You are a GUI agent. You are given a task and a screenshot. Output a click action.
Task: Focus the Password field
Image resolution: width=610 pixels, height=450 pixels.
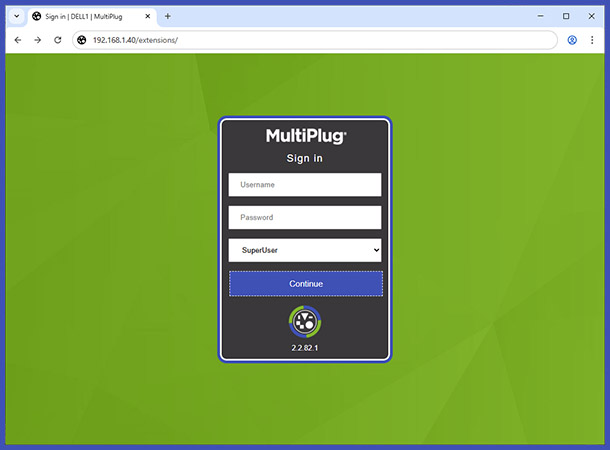305,217
